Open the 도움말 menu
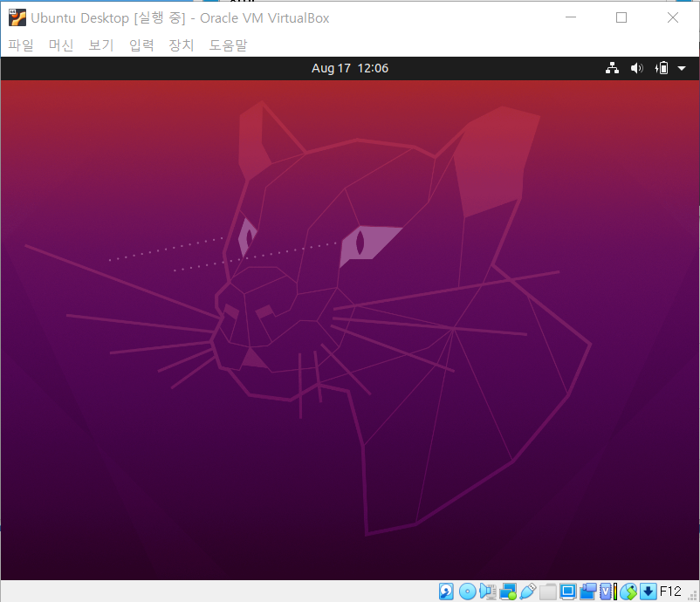This screenshot has width=700, height=602. click(228, 45)
